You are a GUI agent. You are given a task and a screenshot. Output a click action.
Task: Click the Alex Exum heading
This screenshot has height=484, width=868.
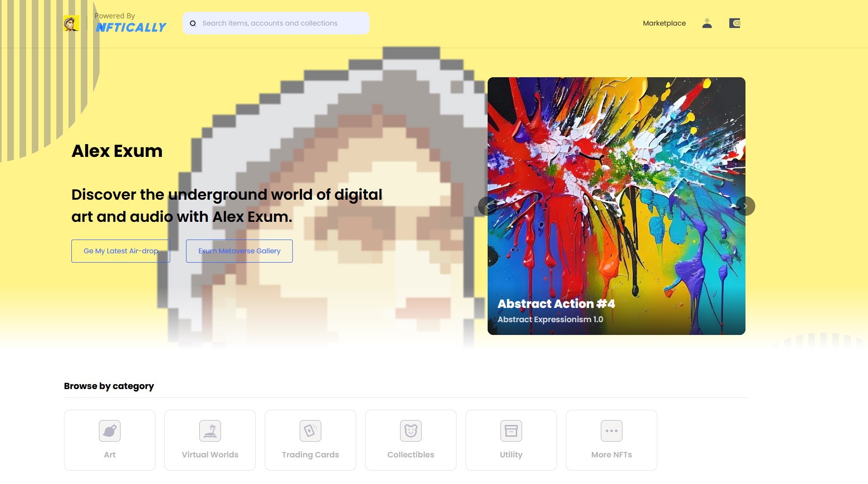click(117, 151)
